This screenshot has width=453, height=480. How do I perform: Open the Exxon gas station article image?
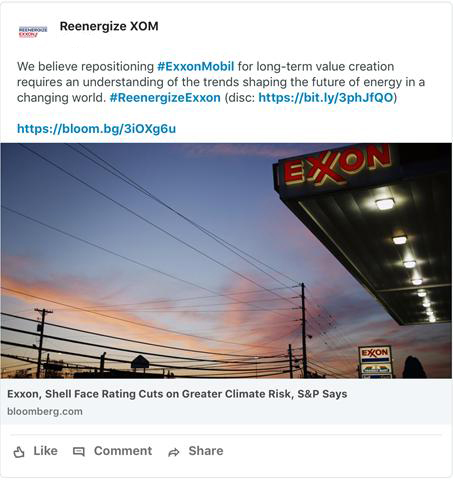226,261
